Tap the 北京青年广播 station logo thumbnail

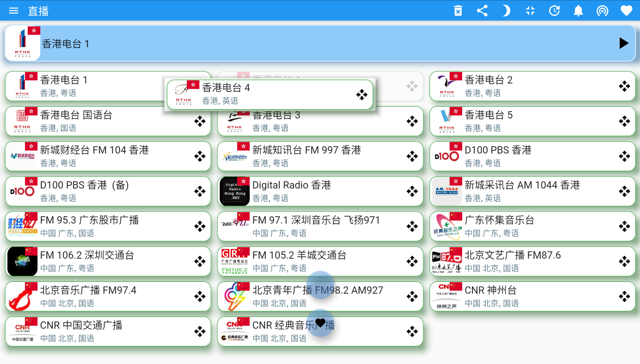pos(235,297)
